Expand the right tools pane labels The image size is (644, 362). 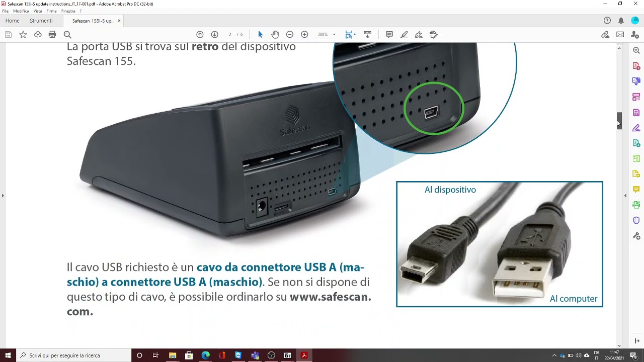(636, 341)
